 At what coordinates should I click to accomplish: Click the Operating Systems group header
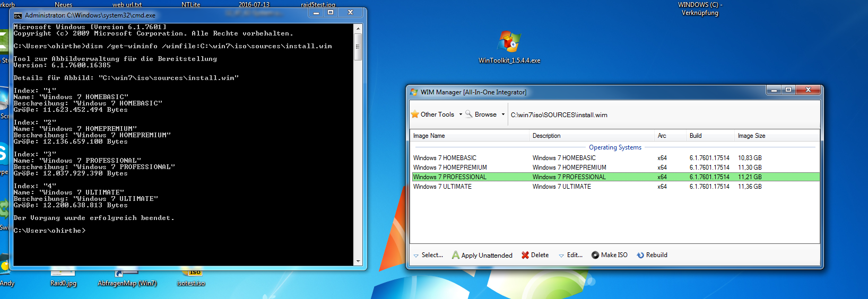click(x=615, y=147)
